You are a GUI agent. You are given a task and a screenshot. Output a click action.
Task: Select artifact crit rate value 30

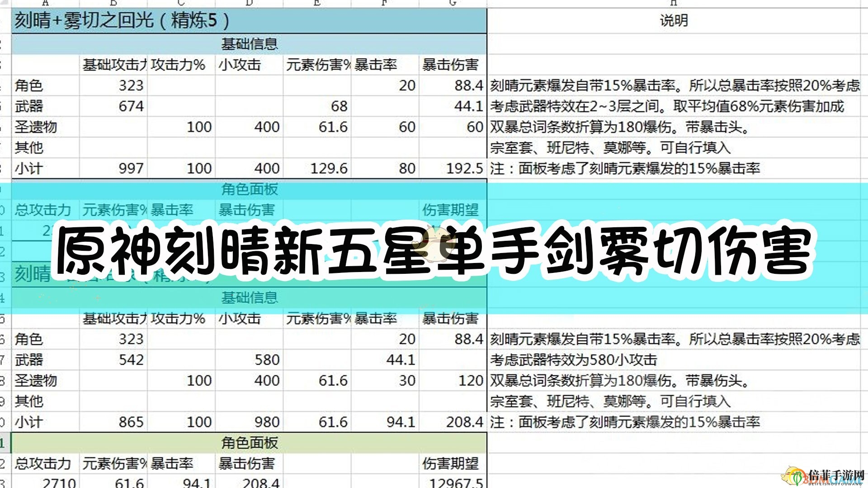point(385,381)
